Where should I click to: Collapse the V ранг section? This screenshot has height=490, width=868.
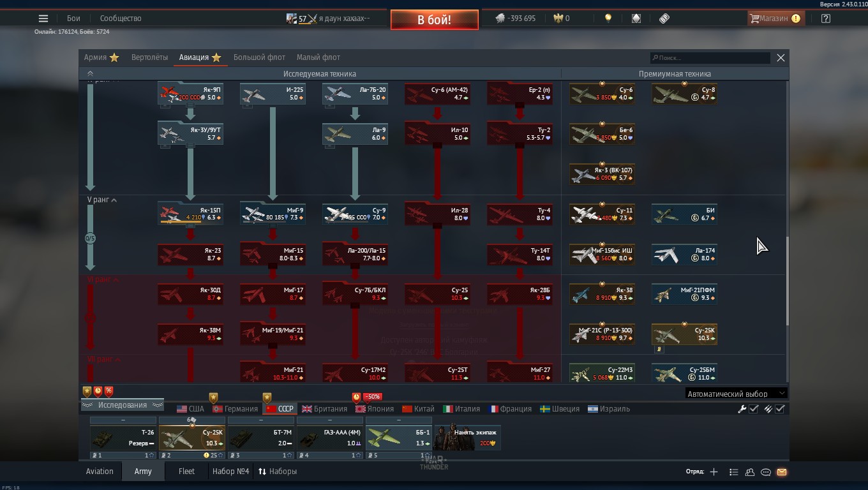click(102, 200)
